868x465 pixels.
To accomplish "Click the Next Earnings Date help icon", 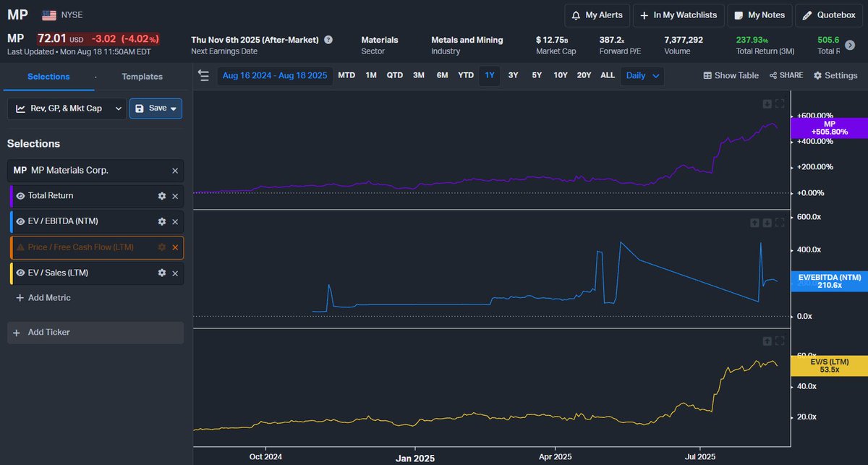I will click(328, 40).
